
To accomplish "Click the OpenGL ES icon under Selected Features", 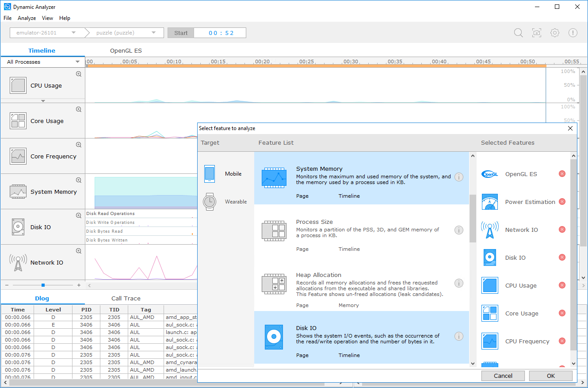I will point(490,173).
